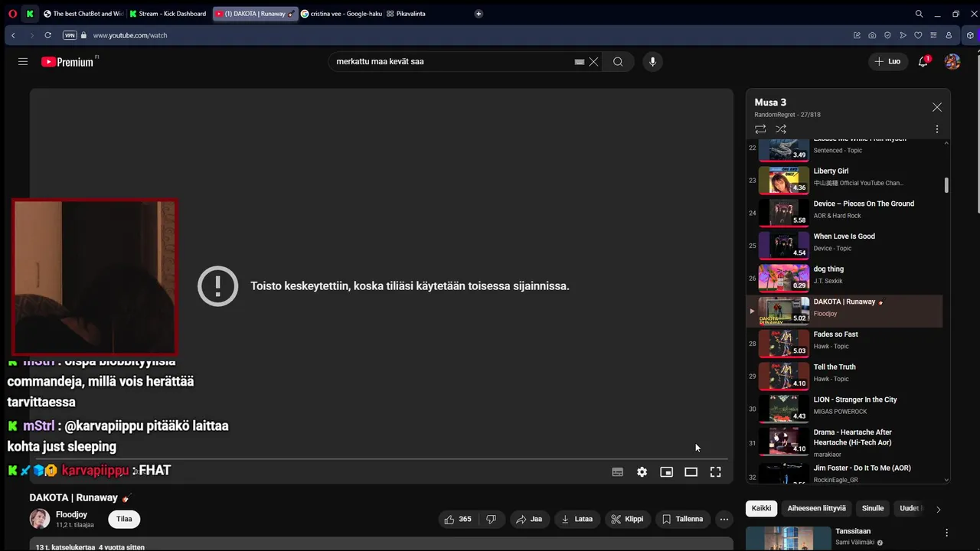
Task: Play LION - Stranger In the City
Action: 844,409
